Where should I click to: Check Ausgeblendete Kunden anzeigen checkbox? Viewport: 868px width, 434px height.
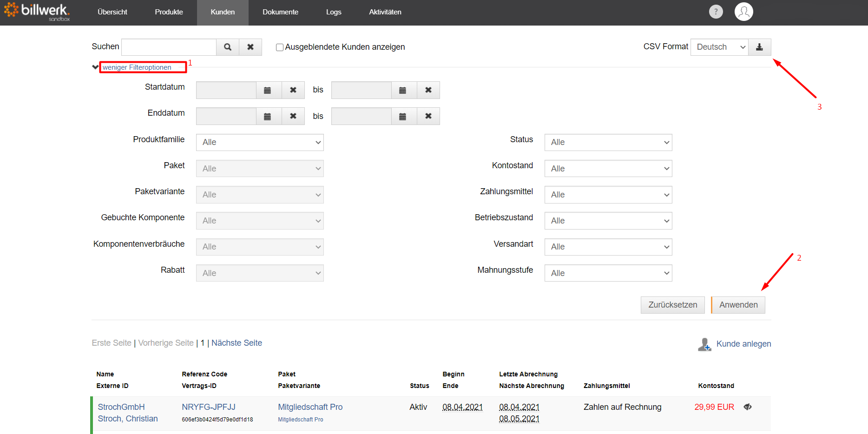(280, 47)
